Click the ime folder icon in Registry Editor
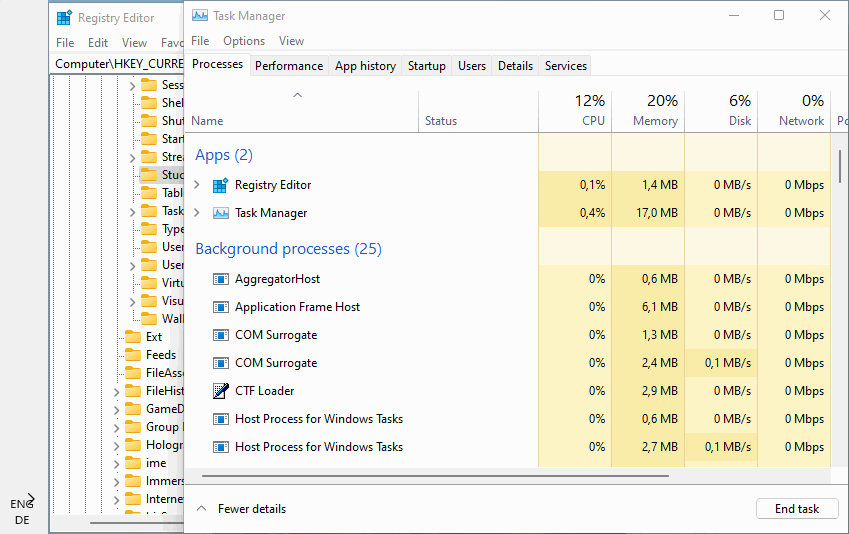 pos(133,463)
